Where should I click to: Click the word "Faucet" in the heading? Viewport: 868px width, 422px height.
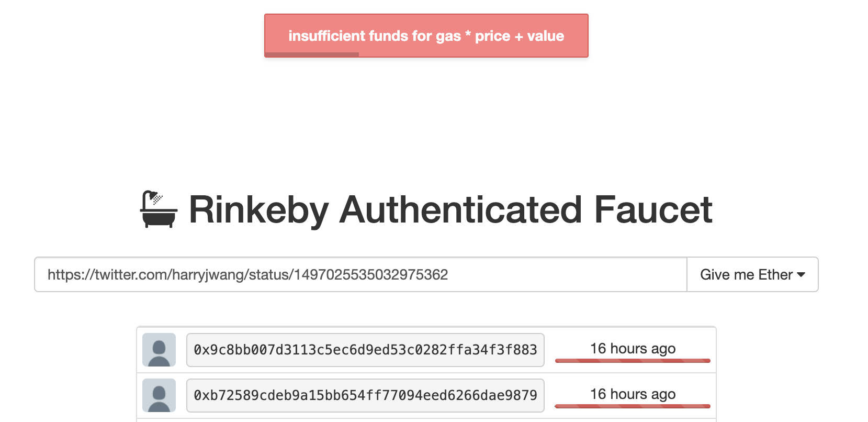[653, 210]
